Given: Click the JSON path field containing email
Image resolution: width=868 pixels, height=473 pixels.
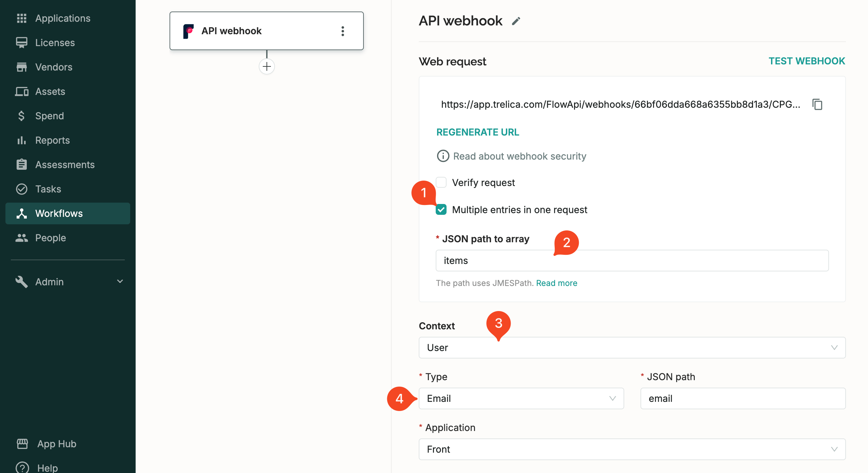Looking at the screenshot, I should (x=743, y=398).
